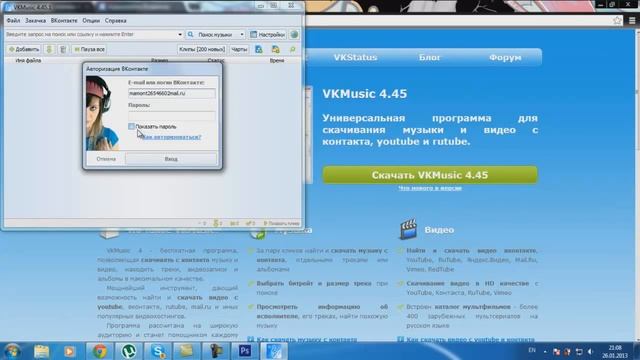Viewport: 640px width, 360px height.
Task: Open the Файл menu in VKMusic
Action: [x=13, y=20]
